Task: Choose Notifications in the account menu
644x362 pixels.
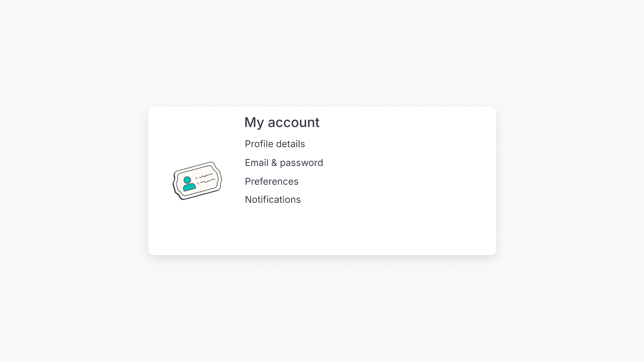Action: coord(273,199)
